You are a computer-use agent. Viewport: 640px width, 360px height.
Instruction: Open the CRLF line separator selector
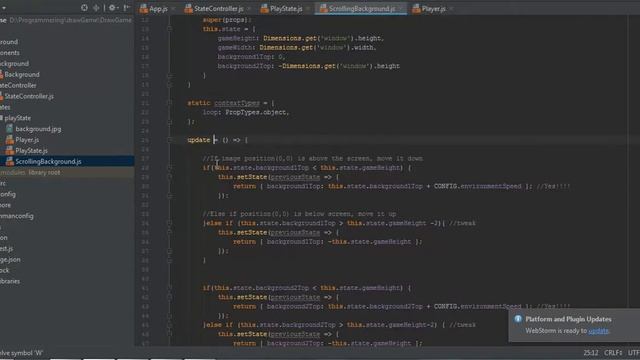[613, 353]
